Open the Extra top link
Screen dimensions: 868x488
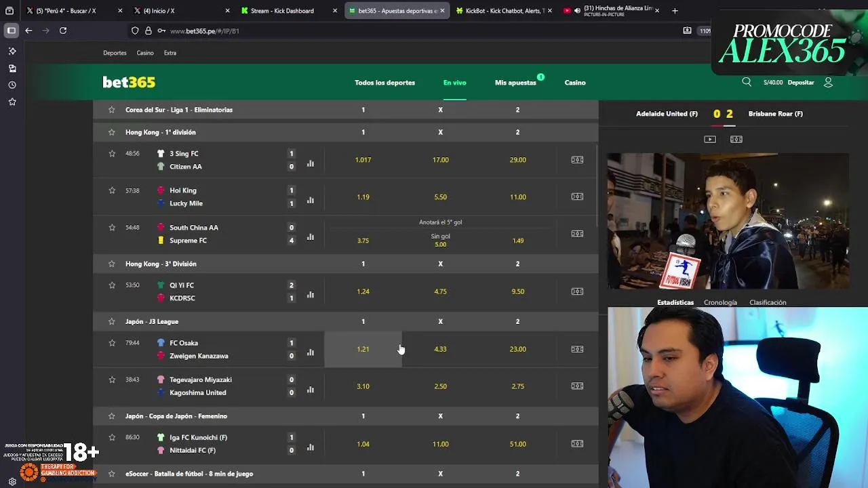click(x=170, y=53)
